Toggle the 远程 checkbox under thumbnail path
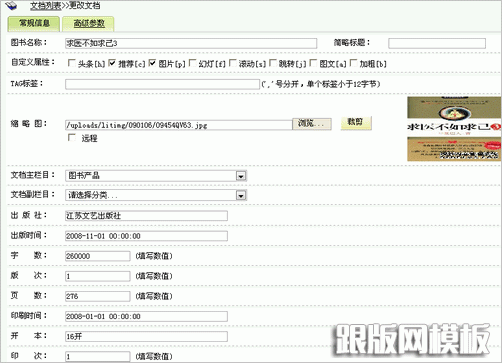This screenshot has height=363, width=502. 72,137
